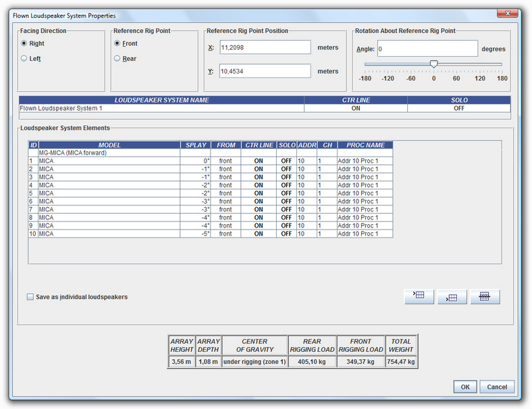Click the Y position input field

[264, 71]
